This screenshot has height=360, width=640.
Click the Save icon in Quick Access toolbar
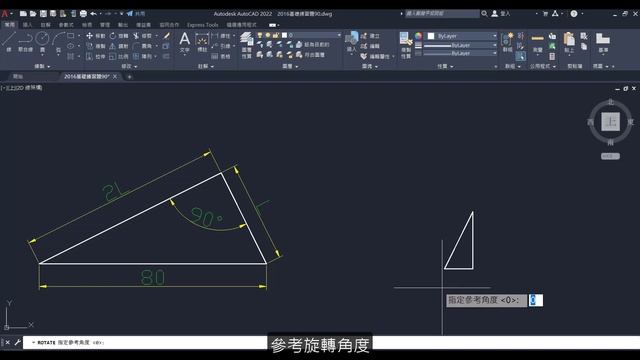coord(43,13)
